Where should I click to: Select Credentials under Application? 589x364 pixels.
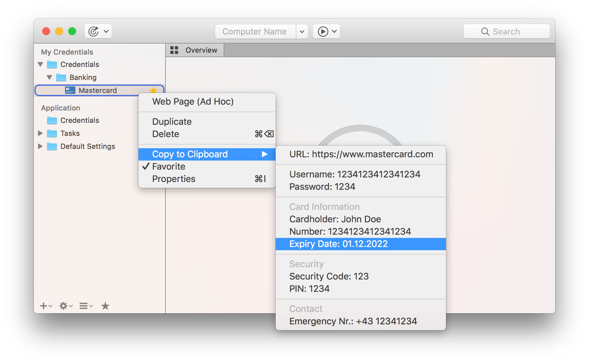tap(80, 120)
